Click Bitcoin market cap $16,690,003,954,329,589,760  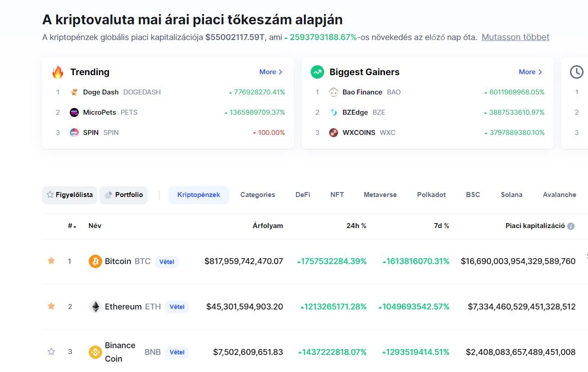[x=518, y=261]
